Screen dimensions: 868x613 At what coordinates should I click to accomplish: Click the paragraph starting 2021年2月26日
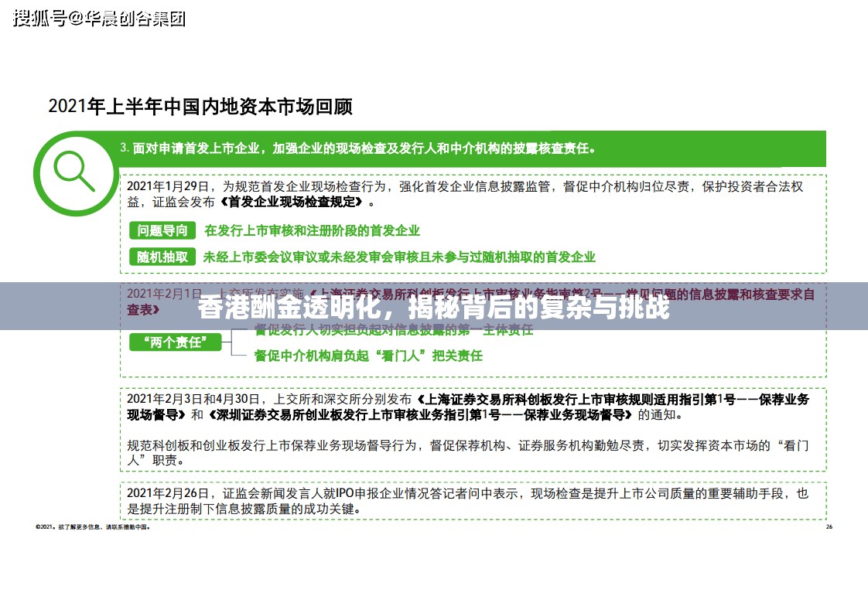[x=468, y=501]
